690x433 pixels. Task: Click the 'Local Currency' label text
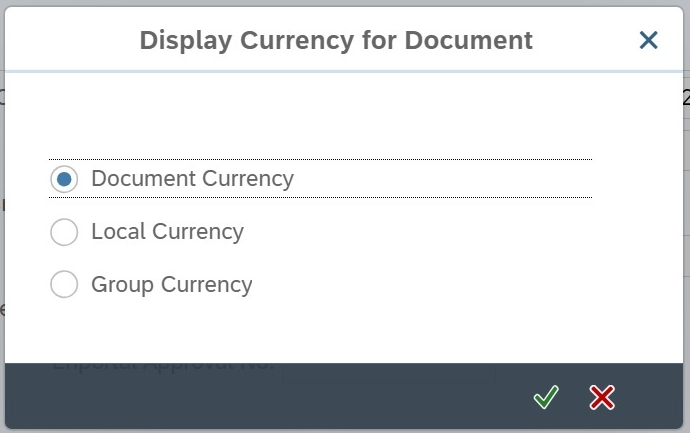[167, 232]
